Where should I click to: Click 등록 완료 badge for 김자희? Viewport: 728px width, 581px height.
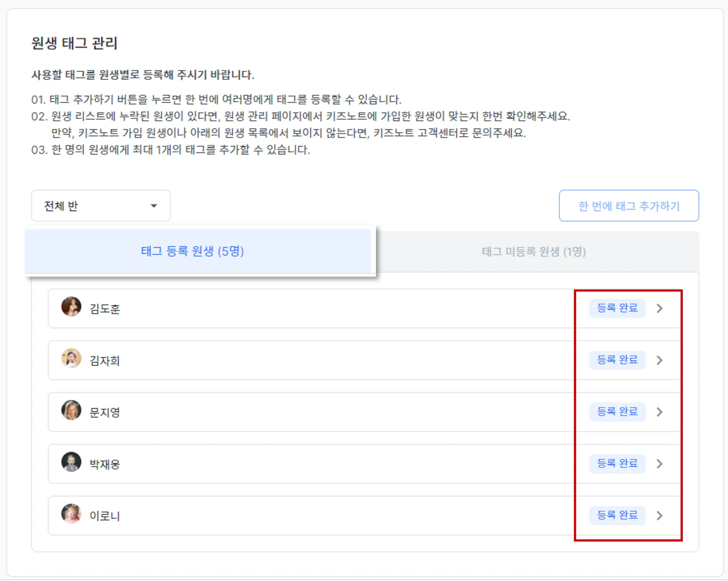click(617, 360)
